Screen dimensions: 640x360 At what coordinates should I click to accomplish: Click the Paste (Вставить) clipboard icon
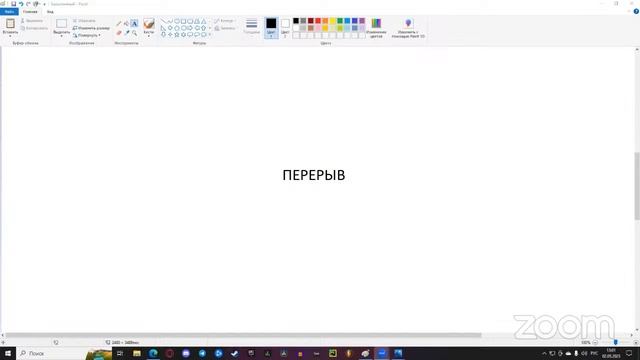pos(10,24)
